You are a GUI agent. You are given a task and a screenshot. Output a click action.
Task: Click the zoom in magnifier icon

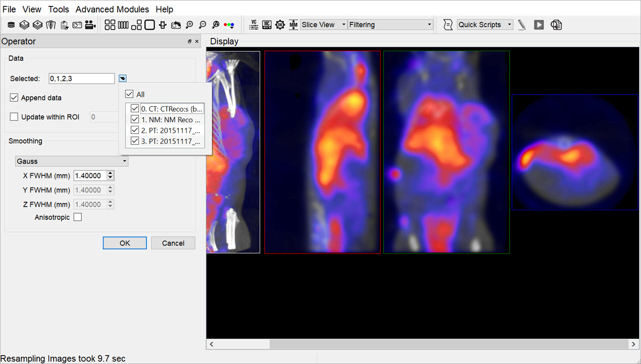(189, 25)
